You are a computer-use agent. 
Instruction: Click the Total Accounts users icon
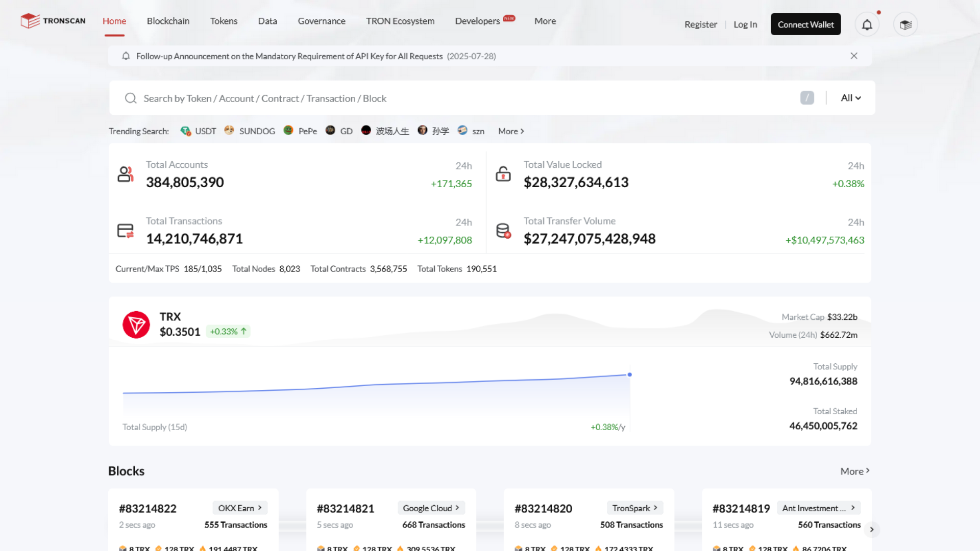tap(126, 174)
